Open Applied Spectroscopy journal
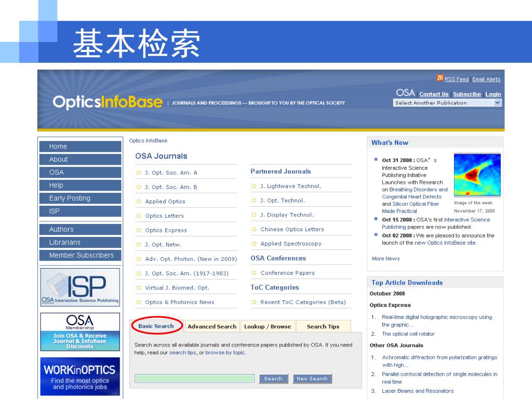This screenshot has width=532, height=399. pos(291,244)
